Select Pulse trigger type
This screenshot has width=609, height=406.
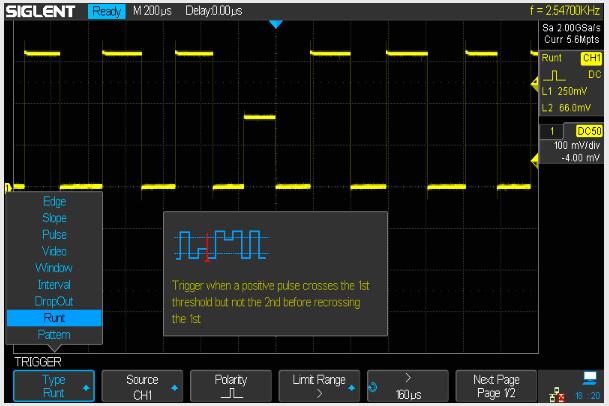[x=54, y=234]
